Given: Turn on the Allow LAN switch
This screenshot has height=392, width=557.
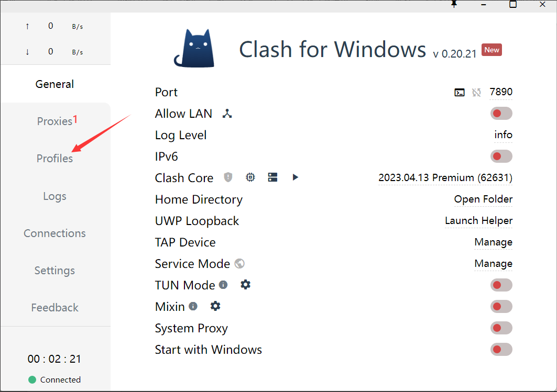Looking at the screenshot, I should click(501, 114).
